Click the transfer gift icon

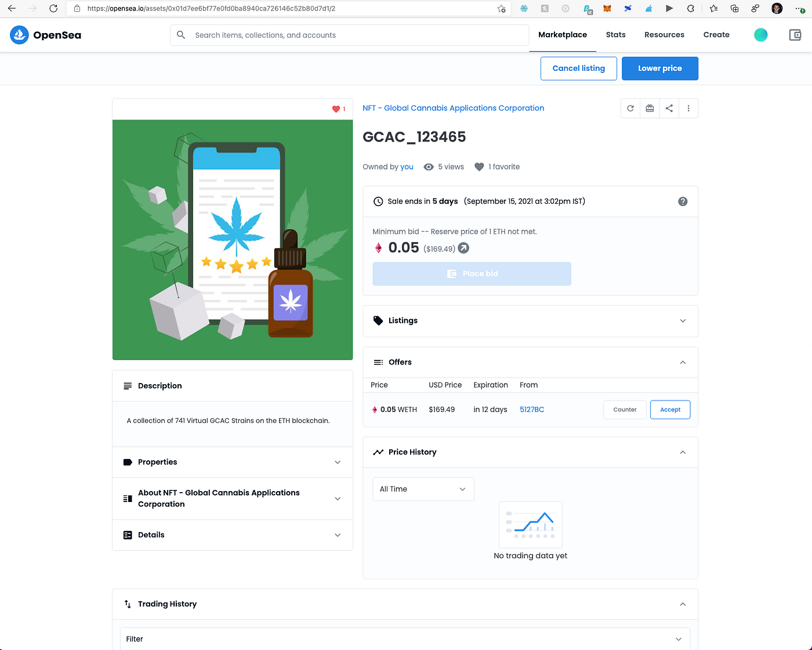[x=650, y=108]
